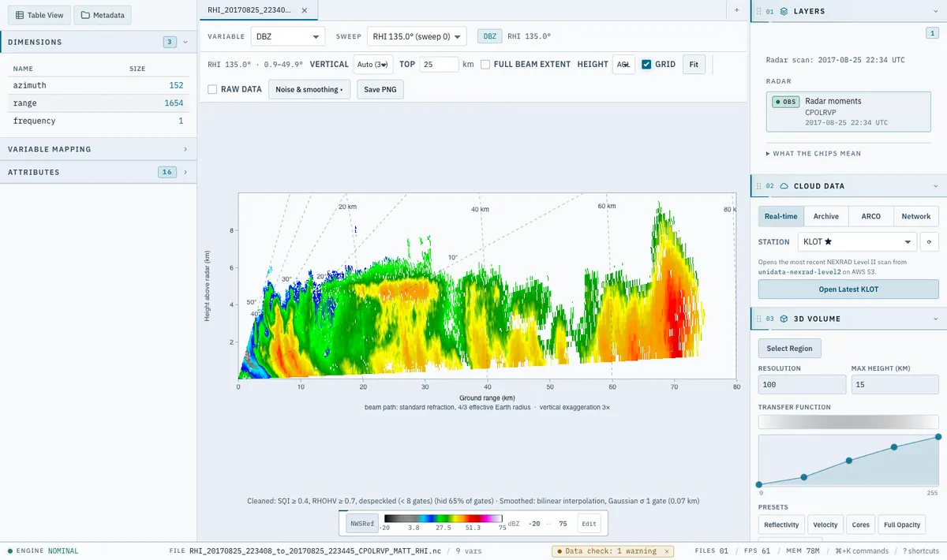947x560 pixels.
Task: Click the 3D Volume drag handle
Action: coord(758,319)
